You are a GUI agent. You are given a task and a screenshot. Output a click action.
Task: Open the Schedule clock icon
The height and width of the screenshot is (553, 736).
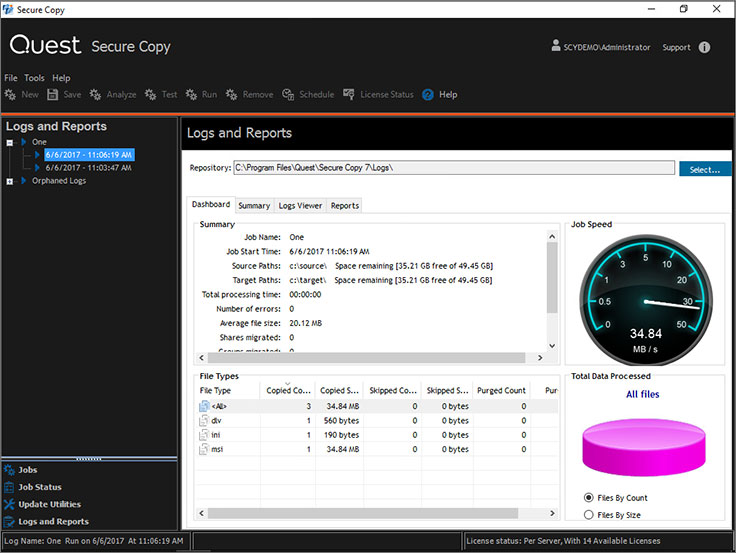pos(288,94)
